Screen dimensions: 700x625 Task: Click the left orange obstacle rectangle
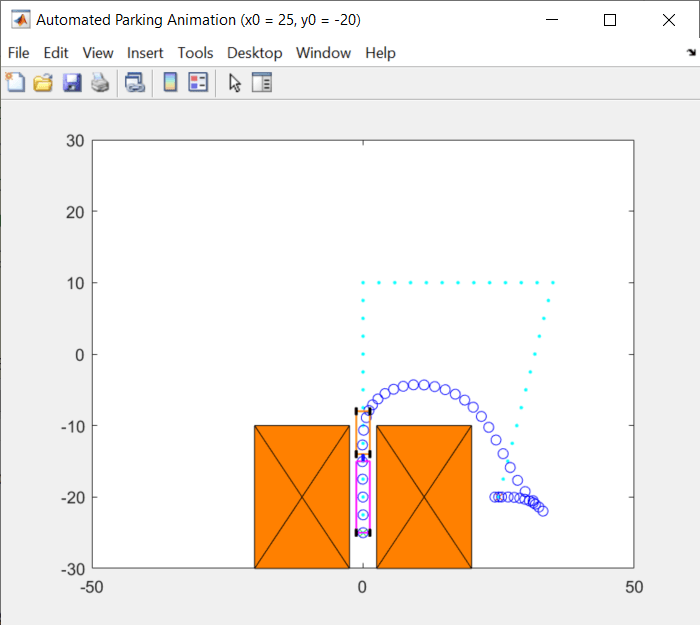click(x=302, y=496)
